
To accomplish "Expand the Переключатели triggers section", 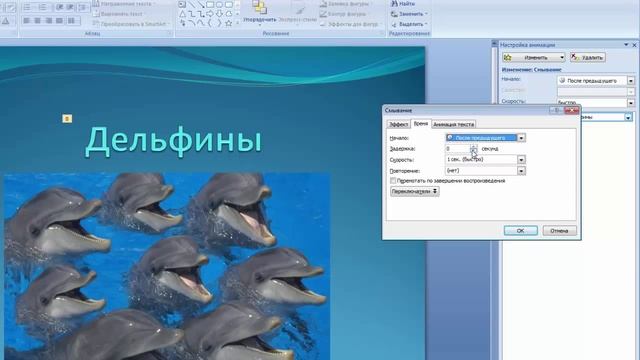I will pos(414,191).
